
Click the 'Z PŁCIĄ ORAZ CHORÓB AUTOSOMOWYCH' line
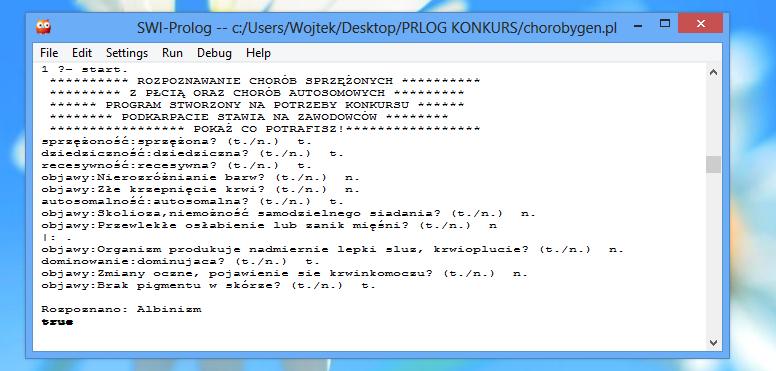257,93
